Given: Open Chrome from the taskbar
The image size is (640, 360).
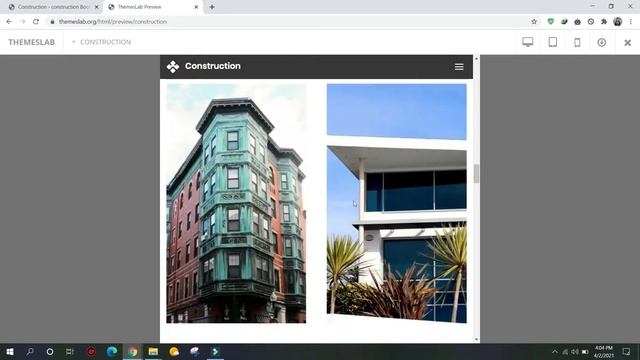Looking at the screenshot, I should [x=133, y=351].
